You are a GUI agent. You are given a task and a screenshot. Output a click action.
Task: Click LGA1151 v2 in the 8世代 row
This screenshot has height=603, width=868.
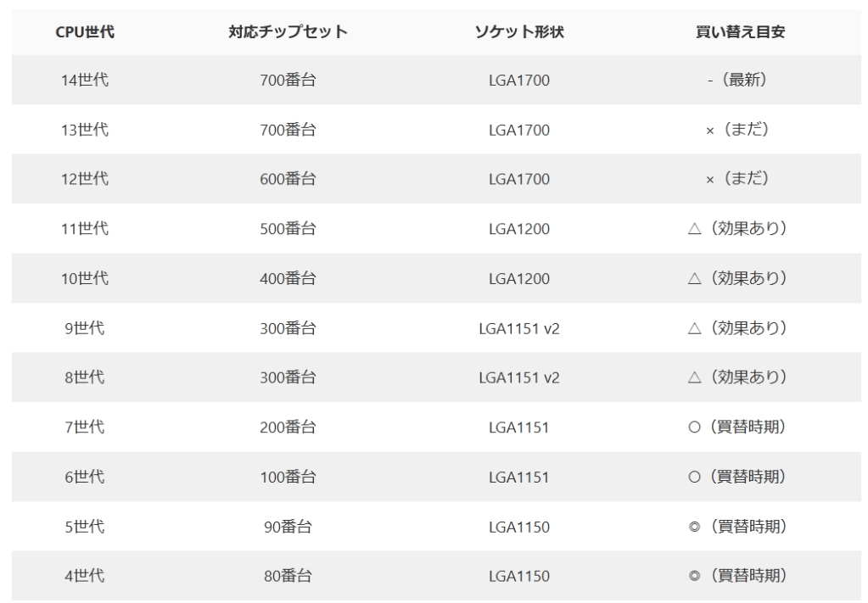519,377
